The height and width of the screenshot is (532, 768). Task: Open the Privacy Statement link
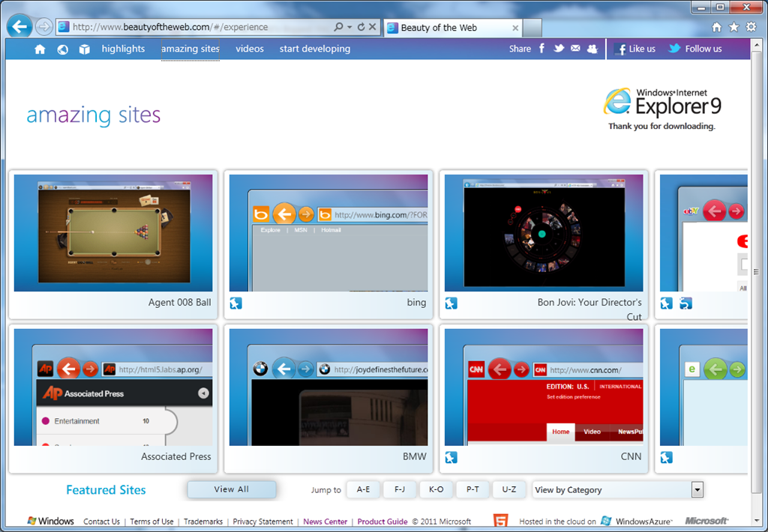(x=263, y=522)
